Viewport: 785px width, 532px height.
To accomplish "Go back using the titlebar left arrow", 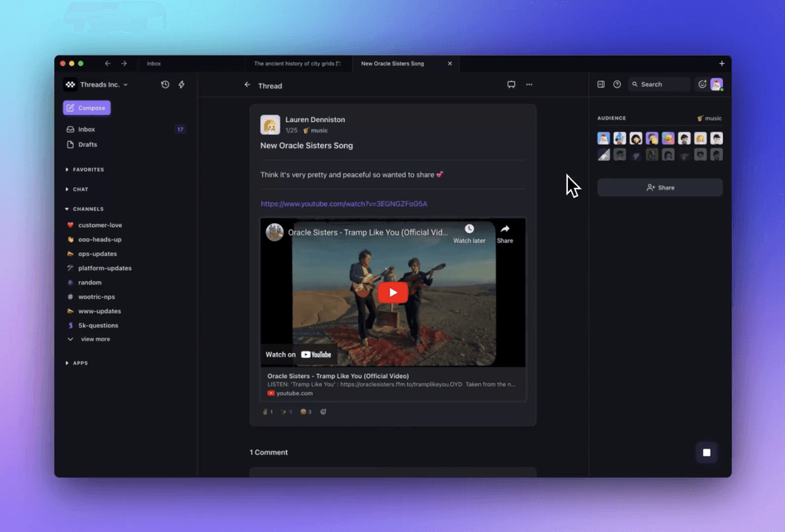I will click(x=107, y=64).
